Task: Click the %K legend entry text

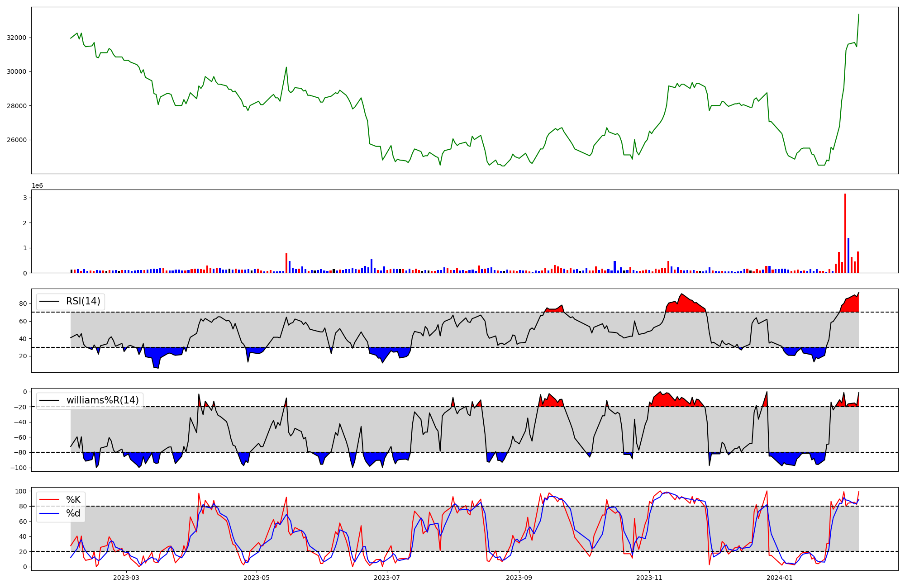Action: (x=73, y=500)
